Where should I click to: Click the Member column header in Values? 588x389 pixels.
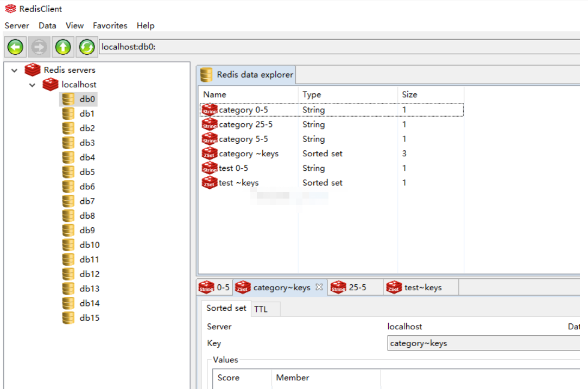click(x=326, y=378)
